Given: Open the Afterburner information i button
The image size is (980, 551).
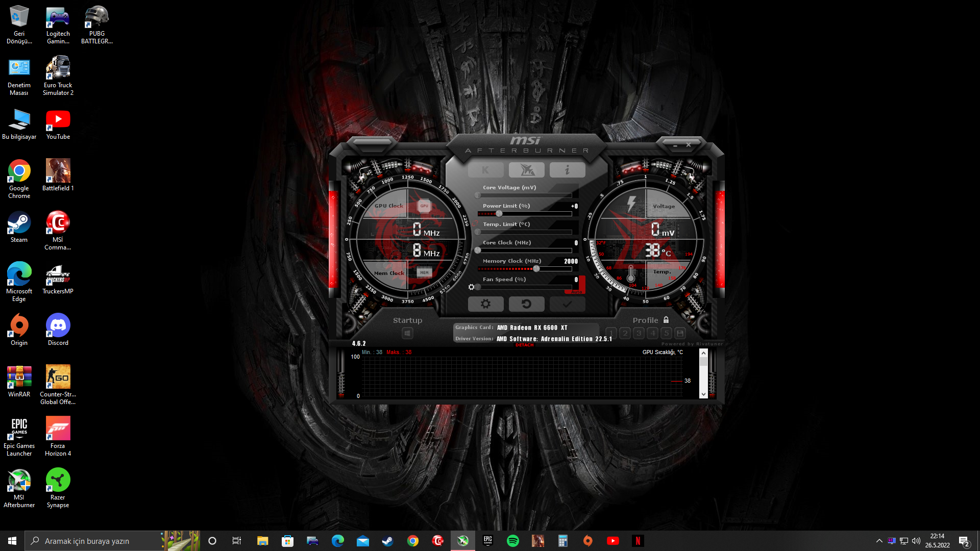Looking at the screenshot, I should pos(567,170).
